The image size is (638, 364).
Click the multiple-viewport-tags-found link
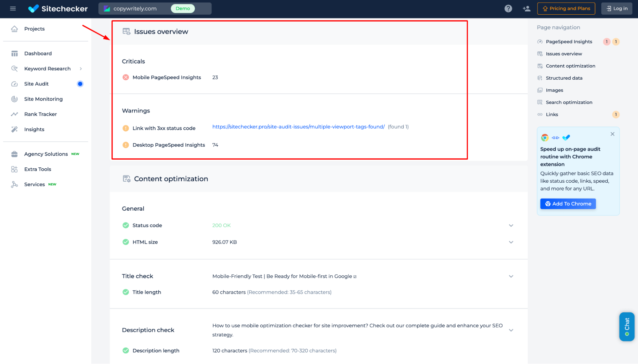[x=298, y=127]
